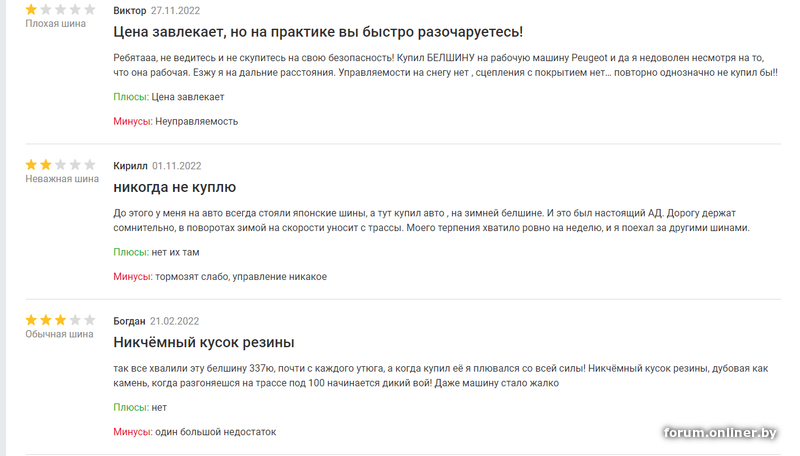Click the first gold star in Богдан's rating
The image size is (800, 456).
(32, 320)
